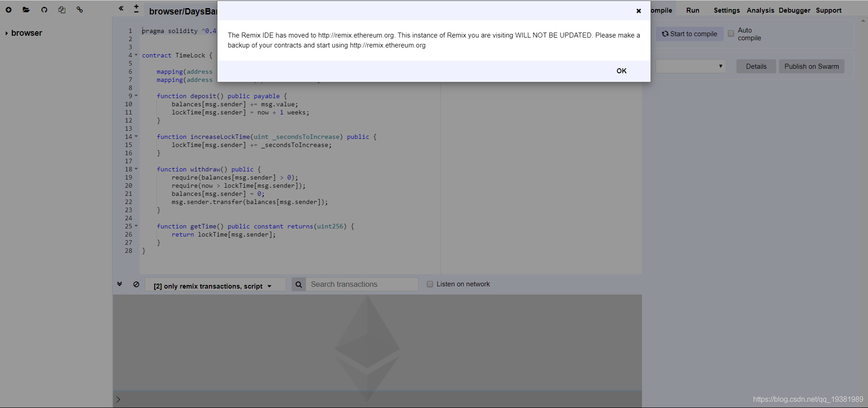Click the browser/DaysBa file tab

tap(183, 11)
